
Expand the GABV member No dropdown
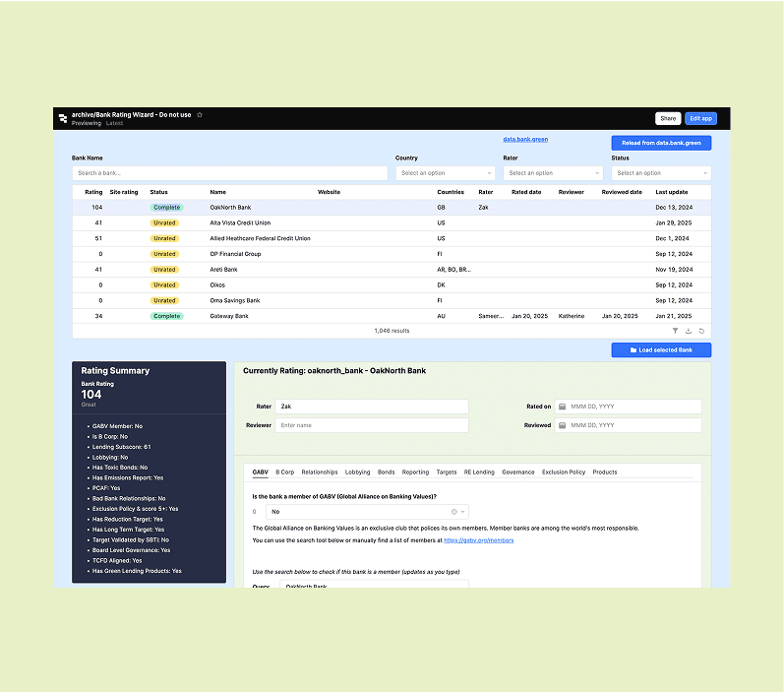pos(462,511)
